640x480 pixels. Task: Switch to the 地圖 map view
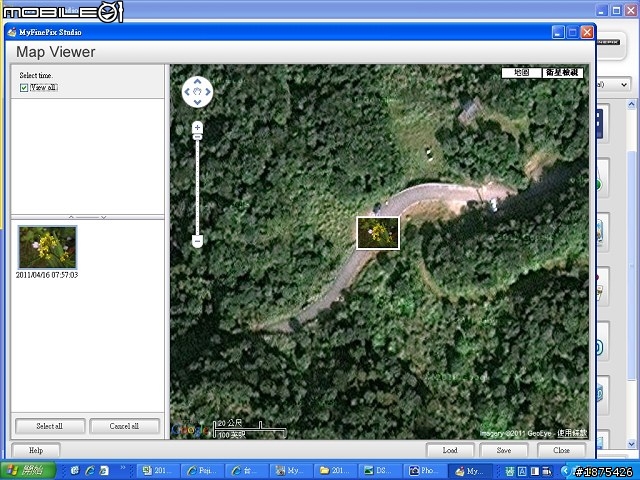pos(522,73)
